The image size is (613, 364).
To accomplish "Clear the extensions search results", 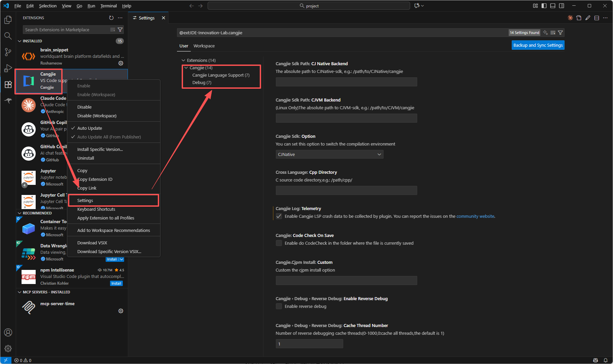I will point(113,30).
